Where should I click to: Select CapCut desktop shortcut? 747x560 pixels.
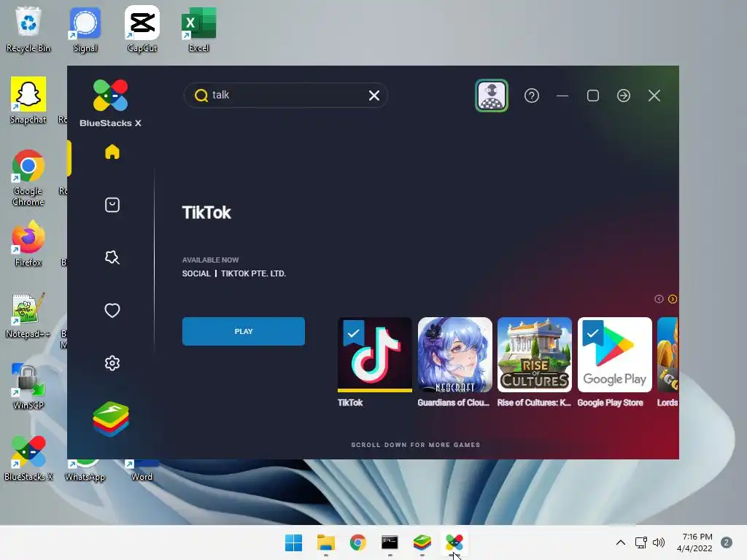click(142, 29)
